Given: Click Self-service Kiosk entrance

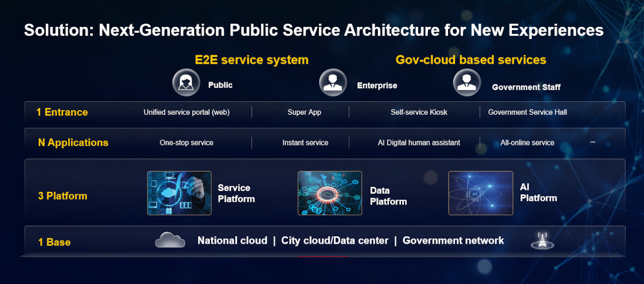Looking at the screenshot, I should (419, 112).
